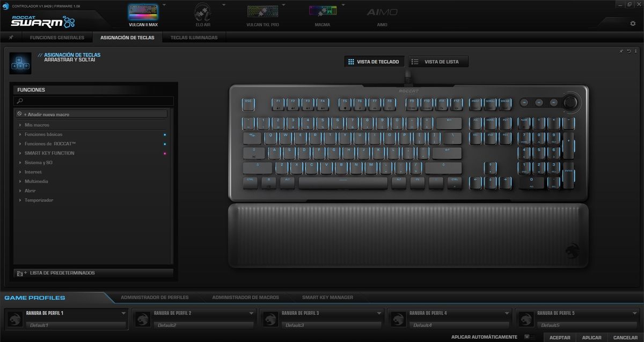
Task: Click the pin icon left of Funciones Generales
Action: [x=11, y=38]
